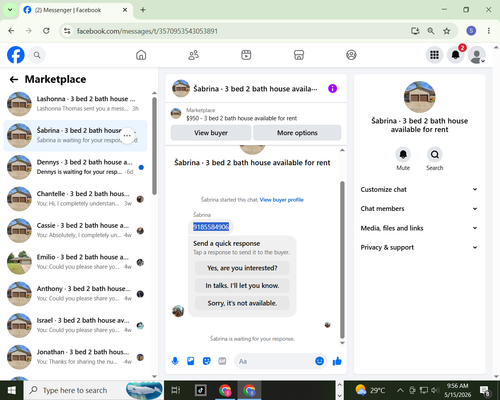This screenshot has width=500, height=400.
Task: Open the install app icon in address bar
Action: point(415,31)
